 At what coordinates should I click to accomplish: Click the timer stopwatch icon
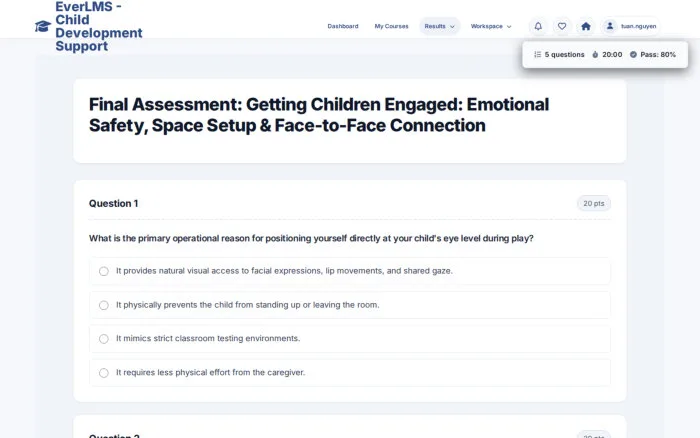[595, 54]
